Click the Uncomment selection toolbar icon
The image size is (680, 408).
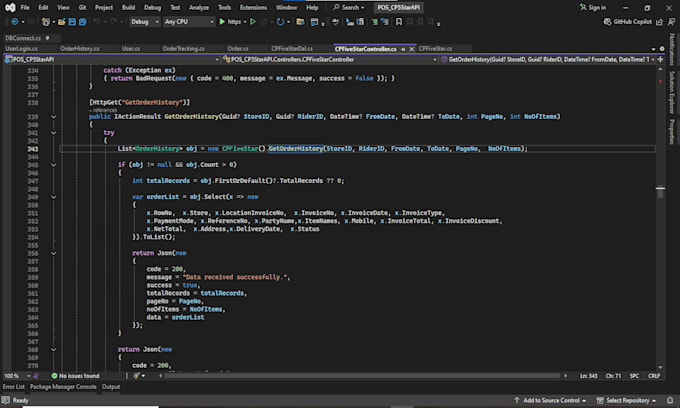pyautogui.click(x=384, y=22)
